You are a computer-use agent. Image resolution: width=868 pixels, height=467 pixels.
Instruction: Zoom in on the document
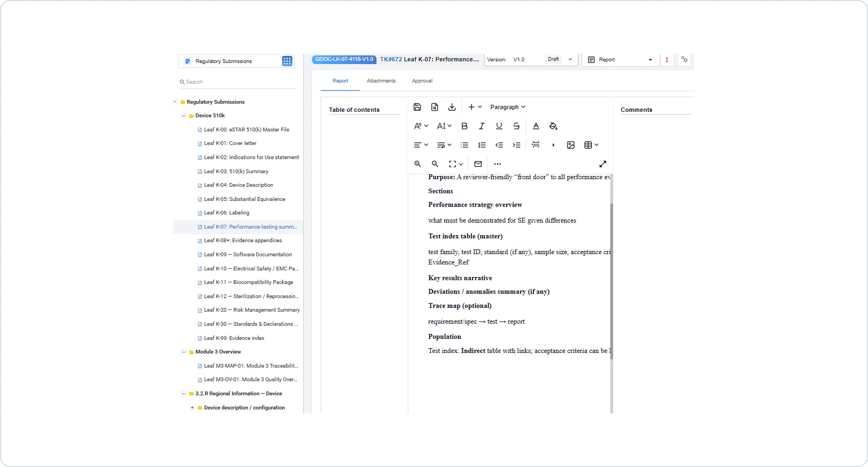coord(418,164)
